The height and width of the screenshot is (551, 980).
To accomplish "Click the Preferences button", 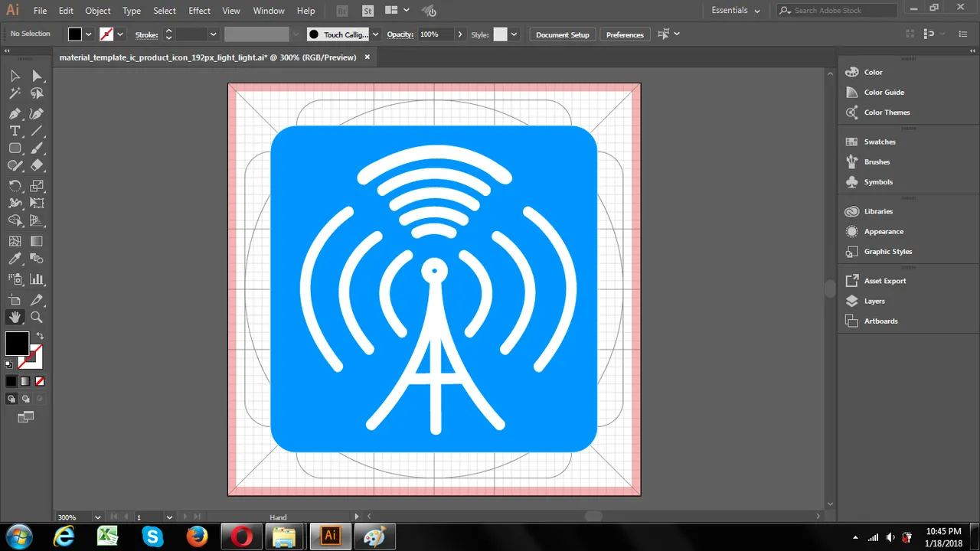I will 625,34.
